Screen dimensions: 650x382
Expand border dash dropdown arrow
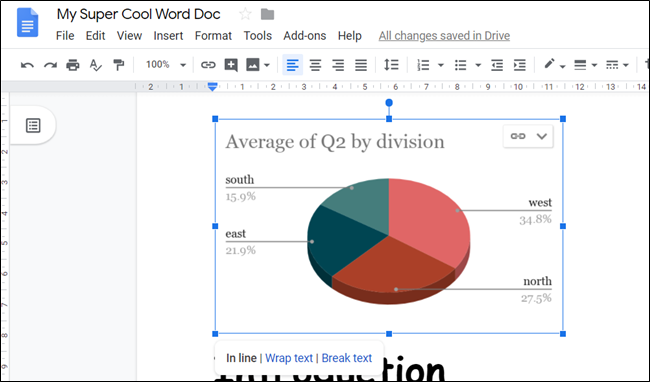tap(626, 65)
